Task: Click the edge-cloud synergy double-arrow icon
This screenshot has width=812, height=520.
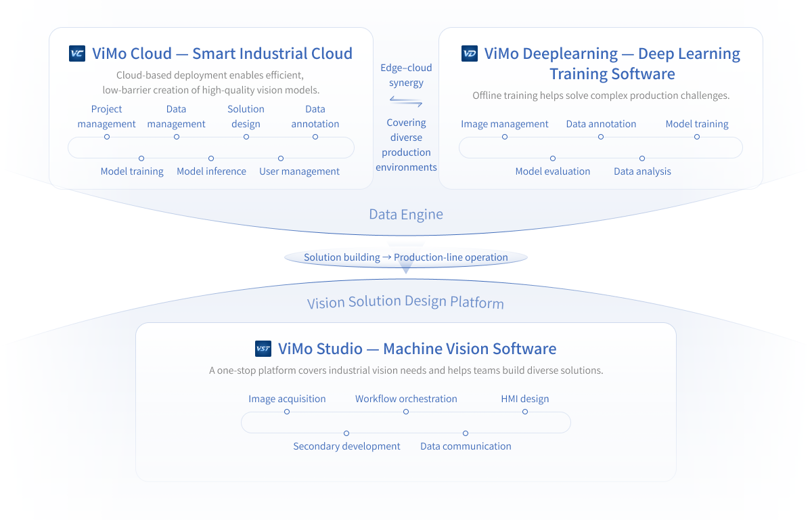Action: tap(406, 103)
